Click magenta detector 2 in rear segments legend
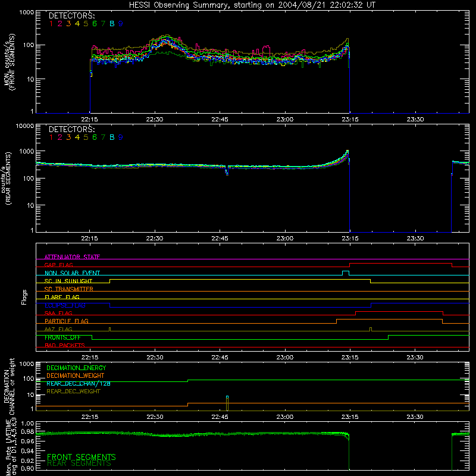Screen dimensions: 476x476 tap(60, 137)
